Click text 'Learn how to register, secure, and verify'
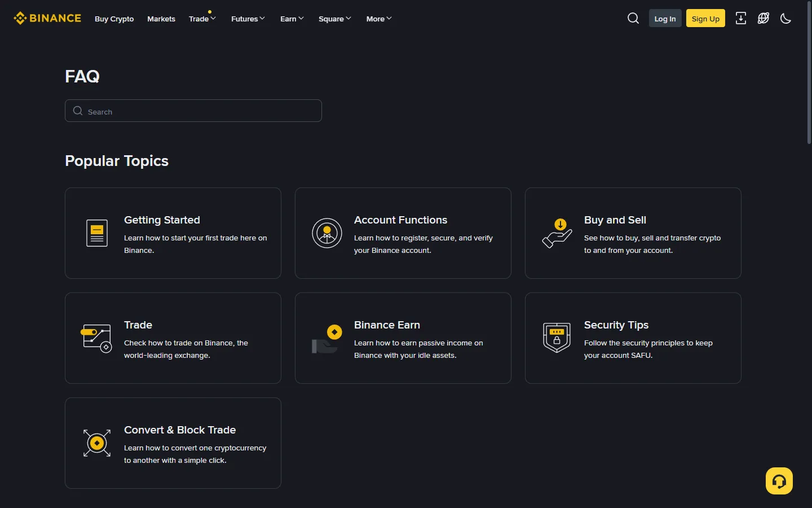Image resolution: width=812 pixels, height=508 pixels. pos(423,238)
